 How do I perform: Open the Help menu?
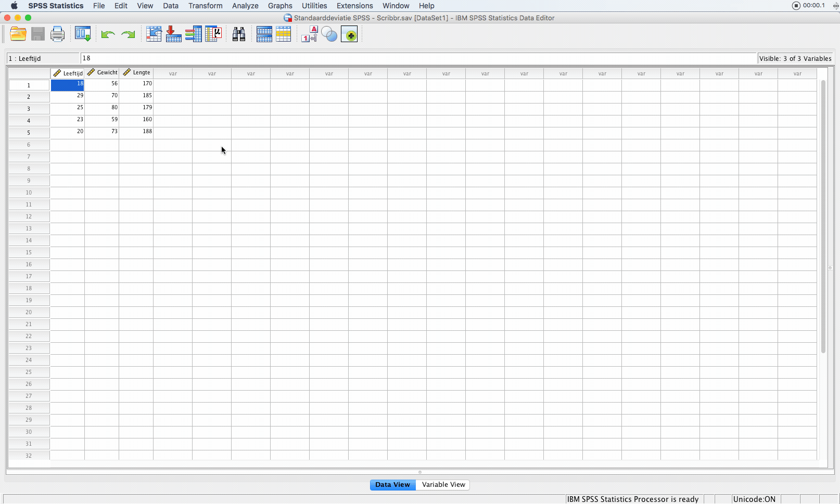[x=427, y=6]
